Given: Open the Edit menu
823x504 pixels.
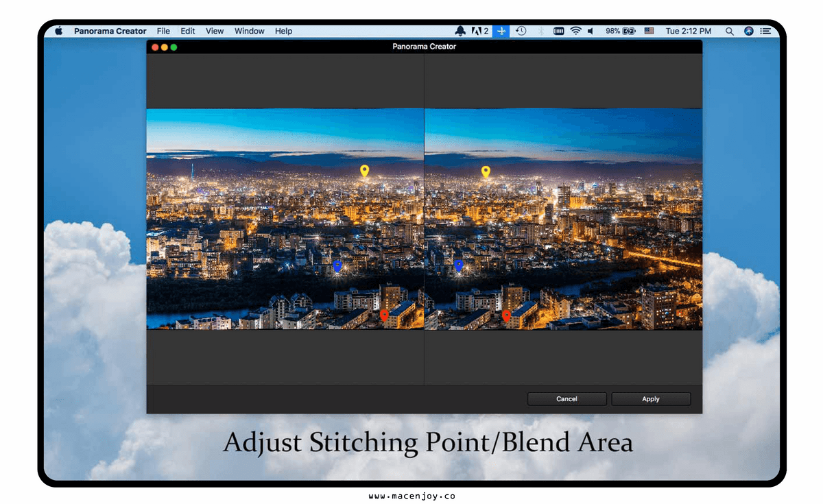Looking at the screenshot, I should point(188,31).
